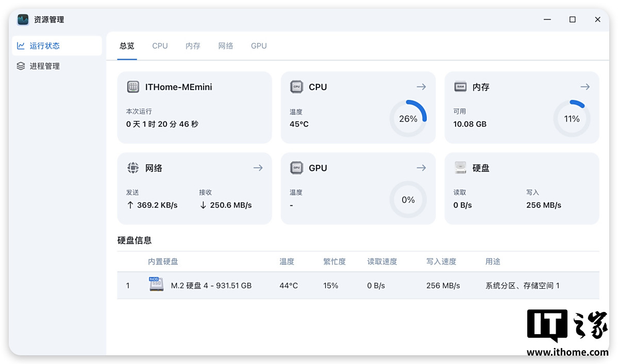The image size is (618, 364).
Task: Select the M.2 硬盘 4 table row
Action: pyautogui.click(x=358, y=285)
